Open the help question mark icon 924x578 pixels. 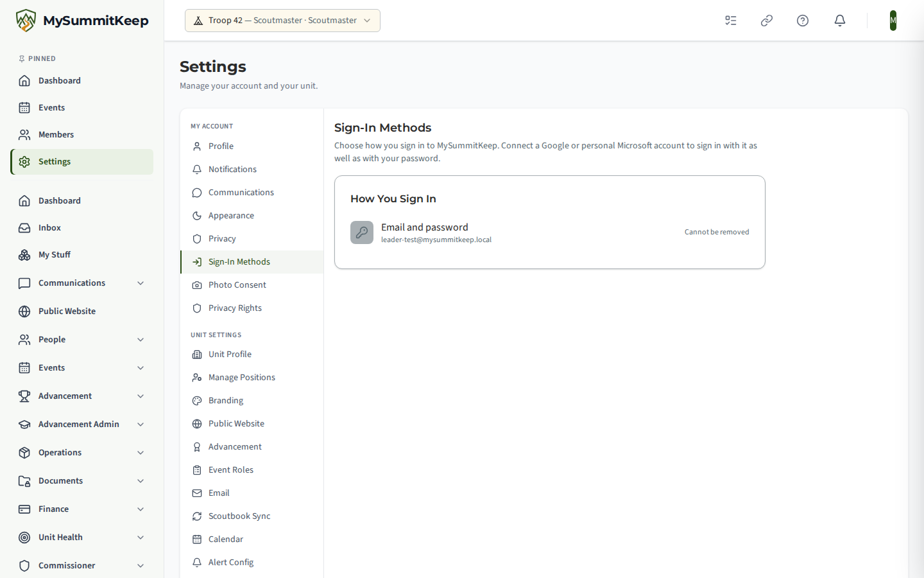point(803,21)
